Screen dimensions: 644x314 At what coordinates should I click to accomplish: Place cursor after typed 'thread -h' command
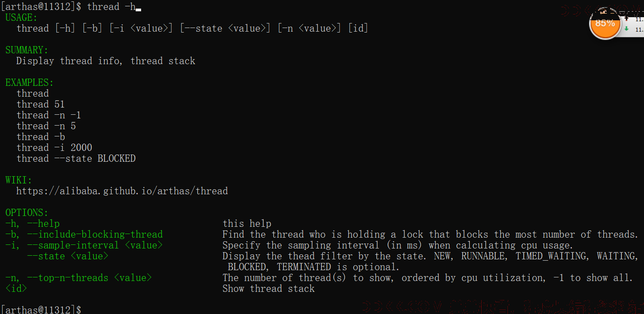point(138,6)
